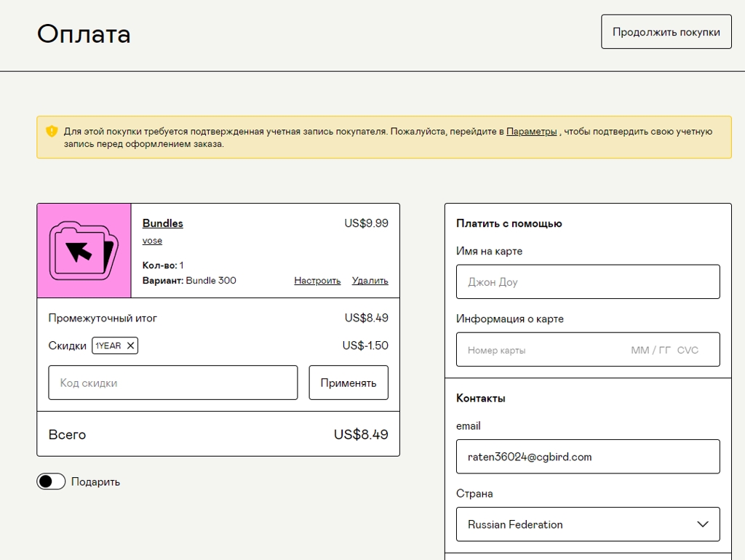Click the US$-1.50 discount amount

(365, 345)
